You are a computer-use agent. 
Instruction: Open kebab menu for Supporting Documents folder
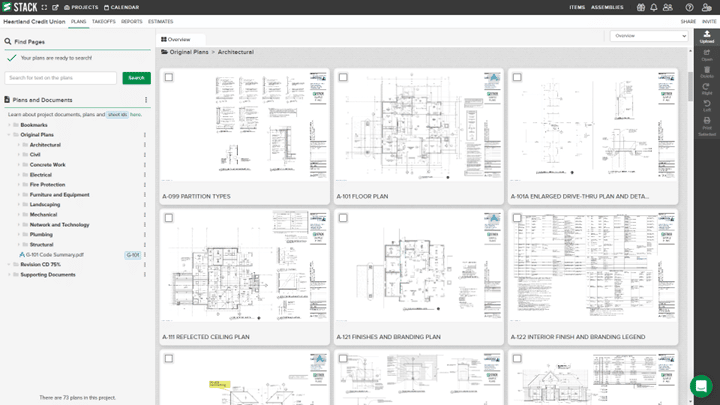(145, 275)
